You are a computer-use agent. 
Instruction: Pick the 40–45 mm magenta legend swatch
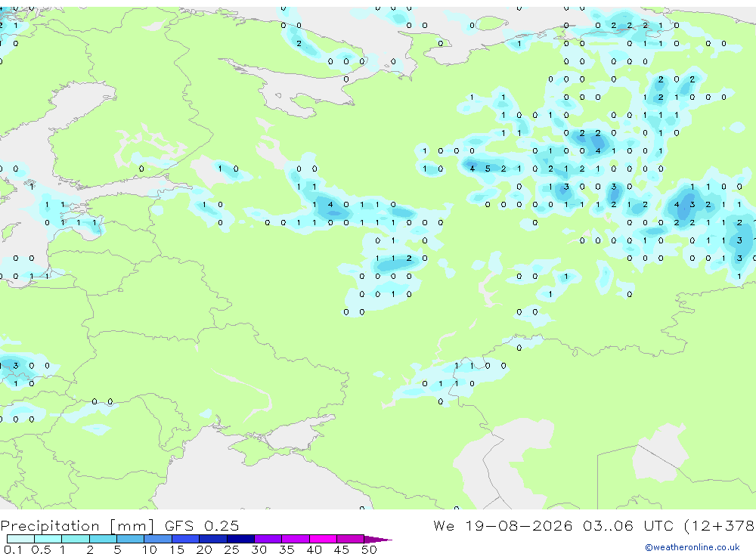[323, 539]
